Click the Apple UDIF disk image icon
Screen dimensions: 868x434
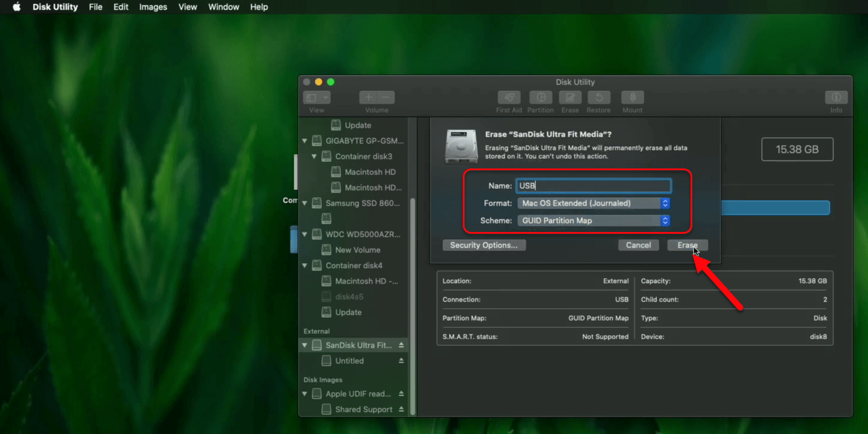pyautogui.click(x=317, y=394)
